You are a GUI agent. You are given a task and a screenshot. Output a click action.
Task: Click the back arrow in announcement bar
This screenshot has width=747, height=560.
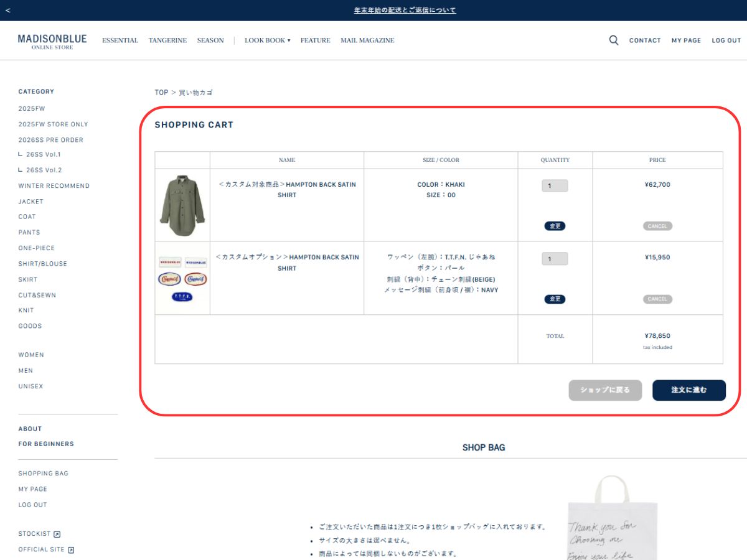7,11
